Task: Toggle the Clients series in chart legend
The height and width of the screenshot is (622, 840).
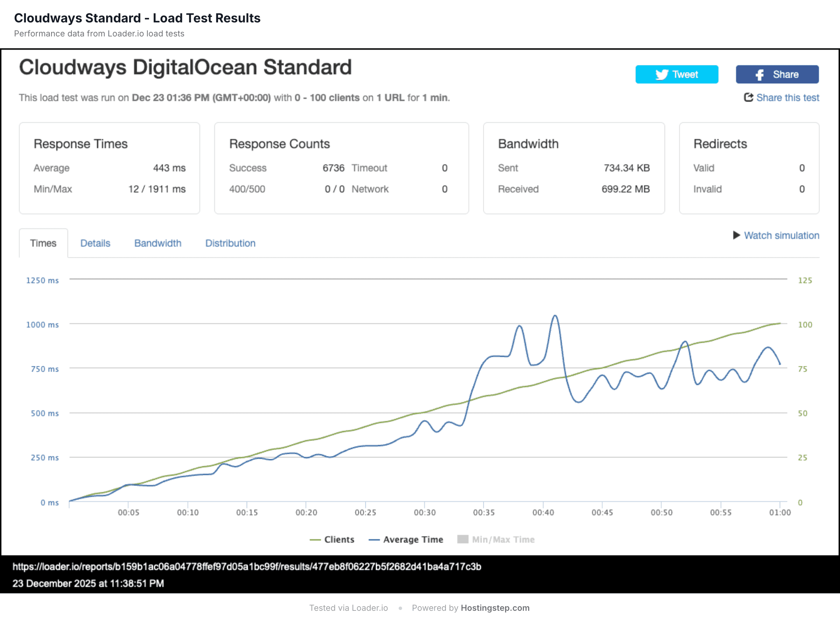Action: pyautogui.click(x=332, y=540)
